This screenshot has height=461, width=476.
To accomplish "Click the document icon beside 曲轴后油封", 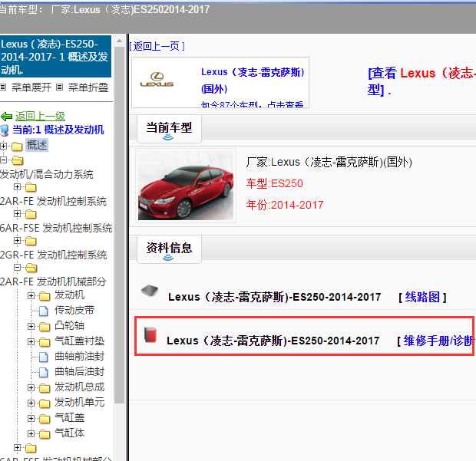I will pos(44,372).
